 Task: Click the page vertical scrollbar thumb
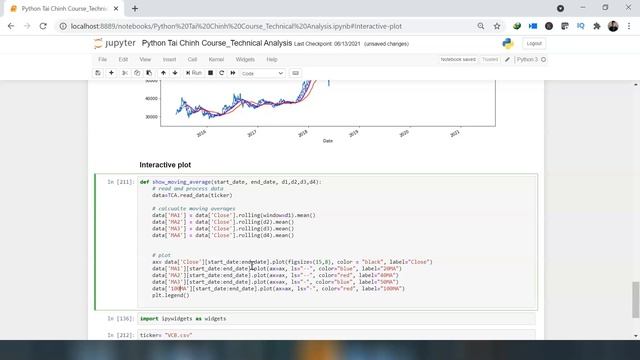click(636, 299)
